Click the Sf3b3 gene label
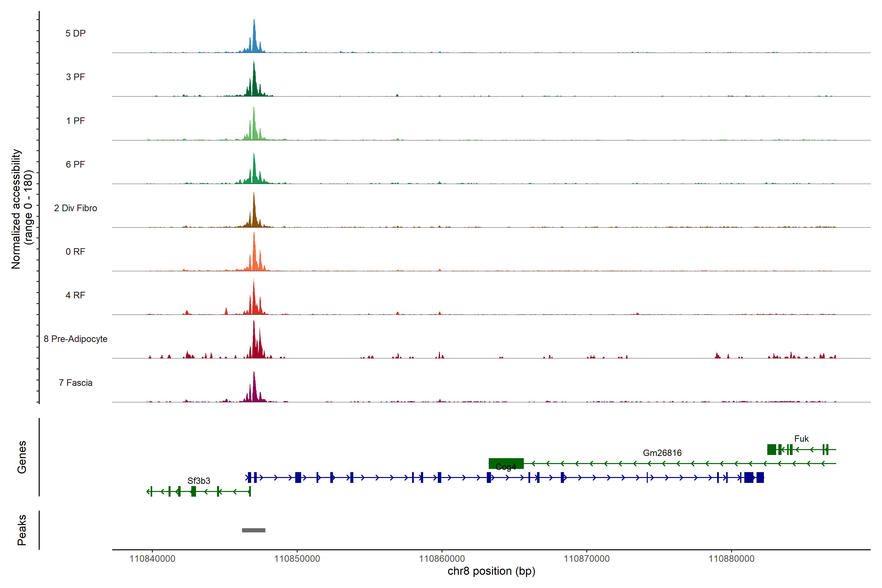 point(199,481)
